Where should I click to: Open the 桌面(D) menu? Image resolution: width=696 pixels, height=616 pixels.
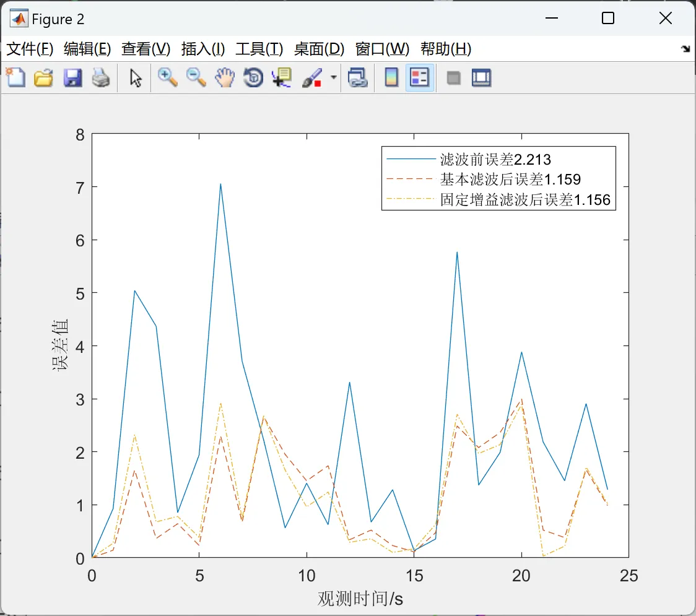click(x=319, y=49)
